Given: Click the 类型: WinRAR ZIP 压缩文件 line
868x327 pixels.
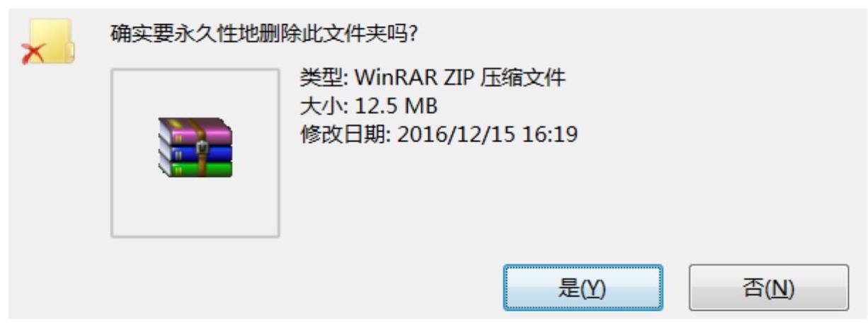Looking at the screenshot, I should coord(433,77).
